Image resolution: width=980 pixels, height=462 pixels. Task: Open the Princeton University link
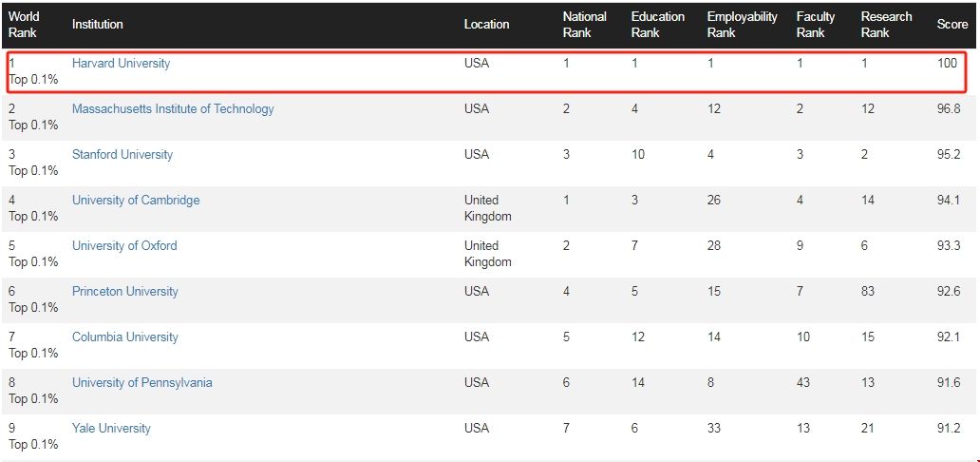pos(125,292)
